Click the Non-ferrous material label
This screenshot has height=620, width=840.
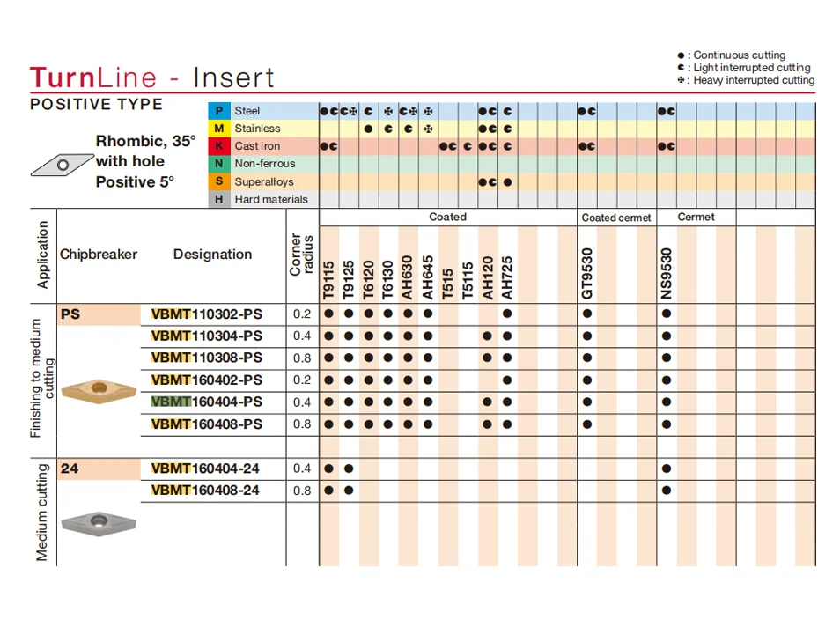(265, 164)
